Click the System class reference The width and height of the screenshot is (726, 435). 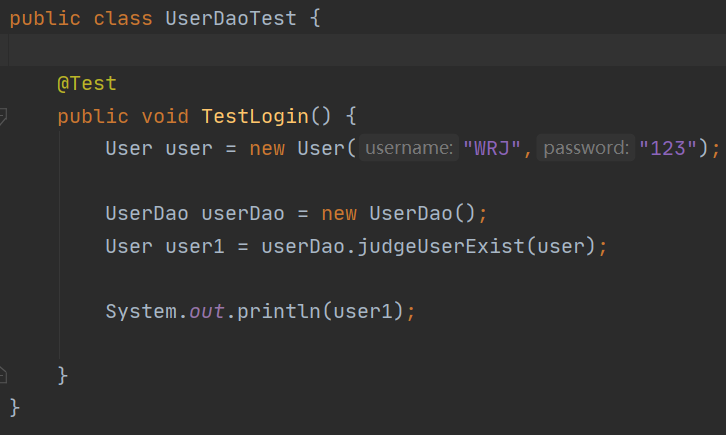(x=141, y=311)
